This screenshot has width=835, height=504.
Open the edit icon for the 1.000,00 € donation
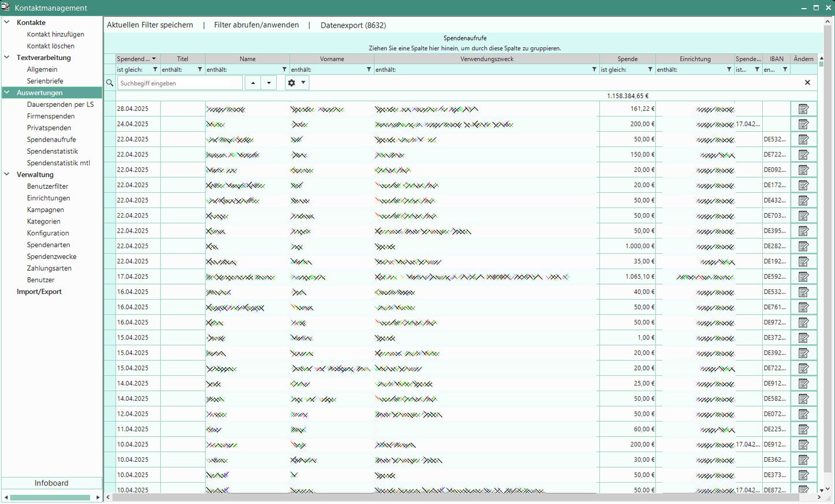click(x=803, y=246)
